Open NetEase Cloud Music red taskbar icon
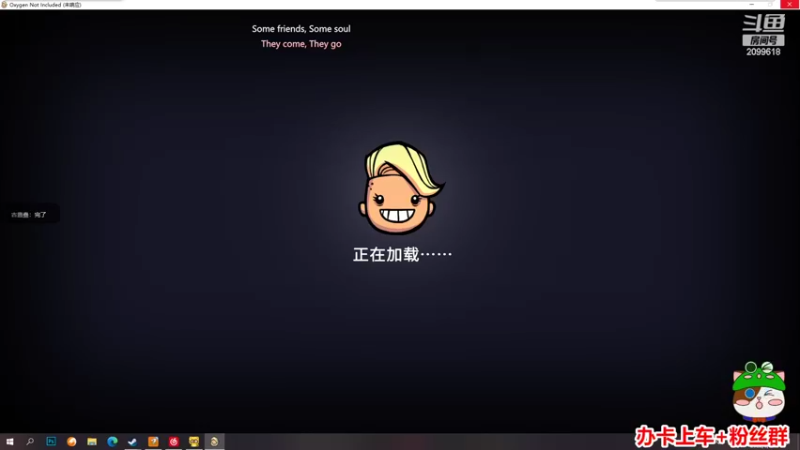Image resolution: width=800 pixels, height=450 pixels. point(173,441)
